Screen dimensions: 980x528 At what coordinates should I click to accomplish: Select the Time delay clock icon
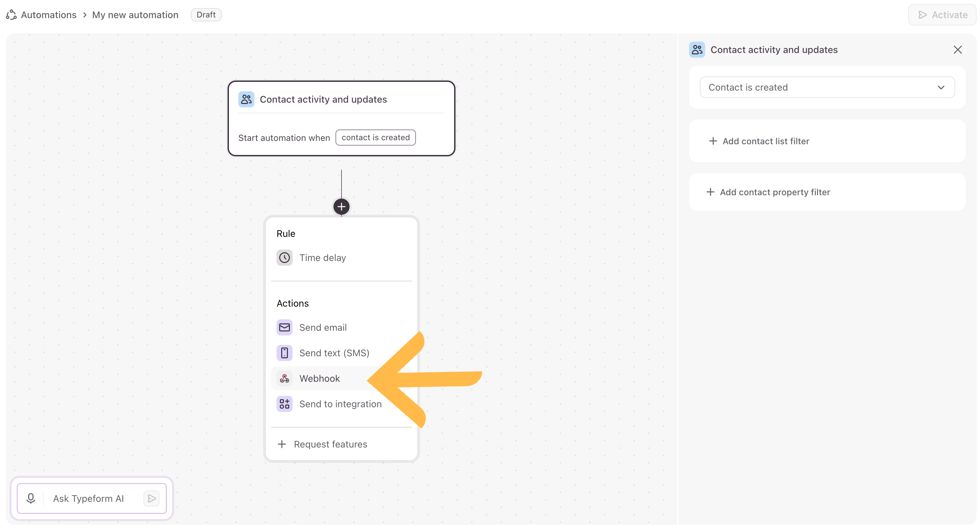pos(284,258)
